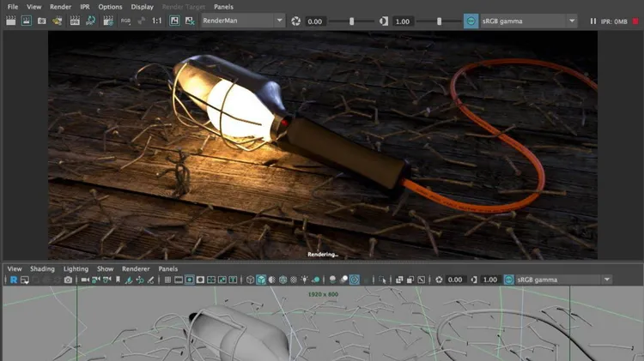Click the Render View exposure slider handle
The height and width of the screenshot is (361, 644).
351,21
